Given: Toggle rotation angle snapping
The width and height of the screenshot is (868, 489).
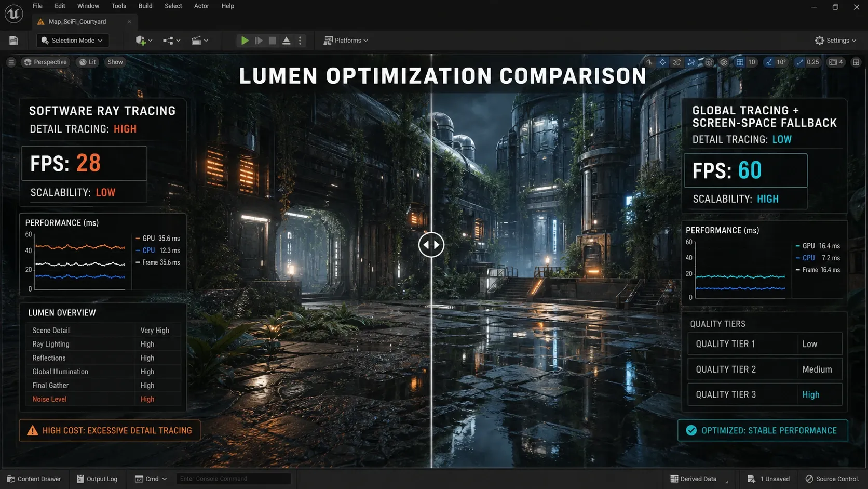Looking at the screenshot, I should coord(769,62).
